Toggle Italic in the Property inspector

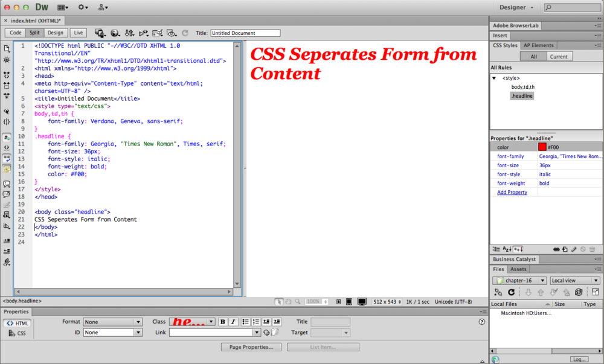point(232,321)
